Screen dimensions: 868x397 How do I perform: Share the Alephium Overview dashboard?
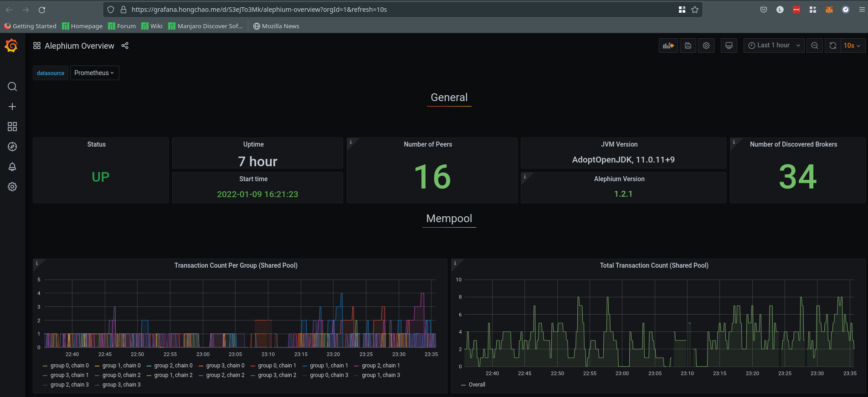tap(125, 46)
